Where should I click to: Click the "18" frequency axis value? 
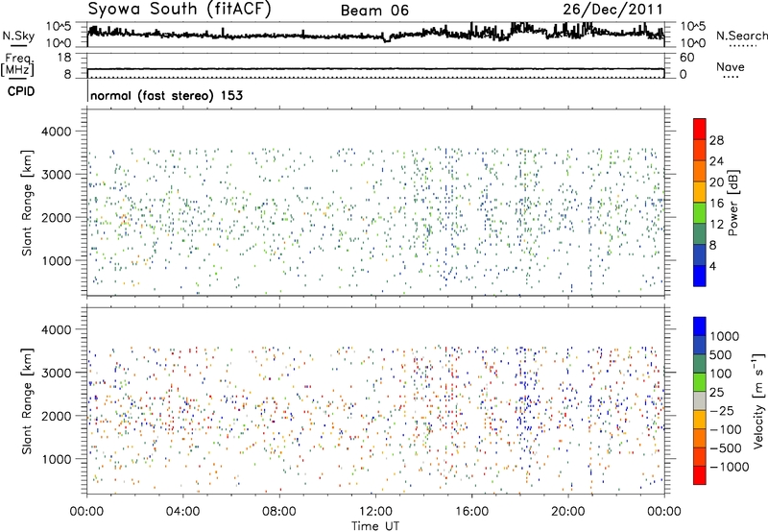click(x=64, y=58)
